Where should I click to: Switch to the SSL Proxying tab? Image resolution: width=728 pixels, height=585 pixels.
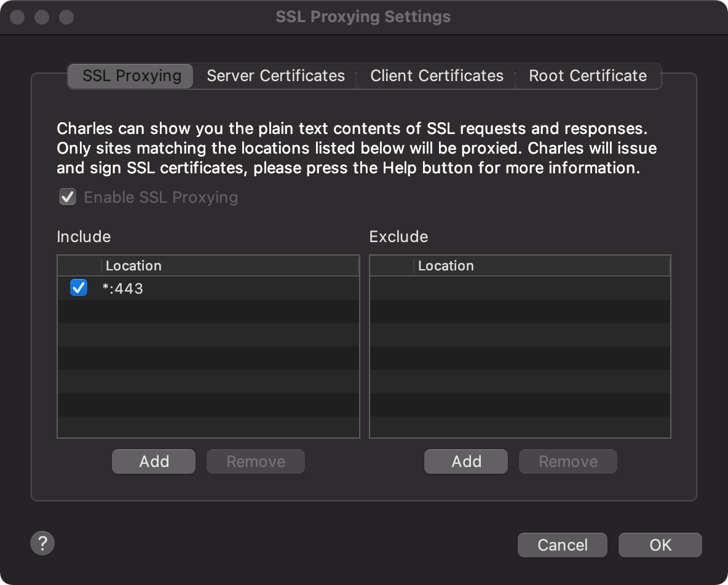[x=130, y=76]
